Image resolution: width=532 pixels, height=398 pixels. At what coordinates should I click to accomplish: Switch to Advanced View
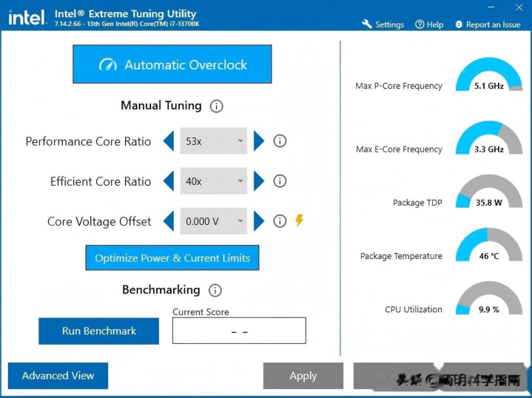point(58,376)
